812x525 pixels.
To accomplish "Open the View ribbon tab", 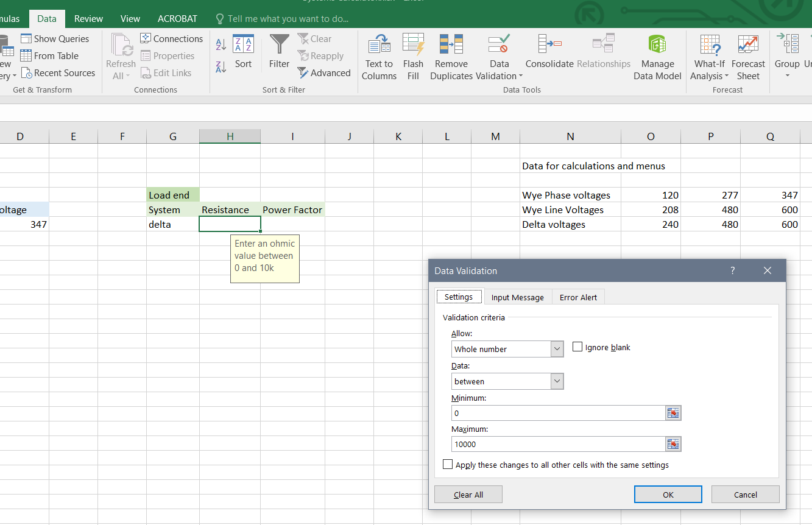I will point(130,18).
